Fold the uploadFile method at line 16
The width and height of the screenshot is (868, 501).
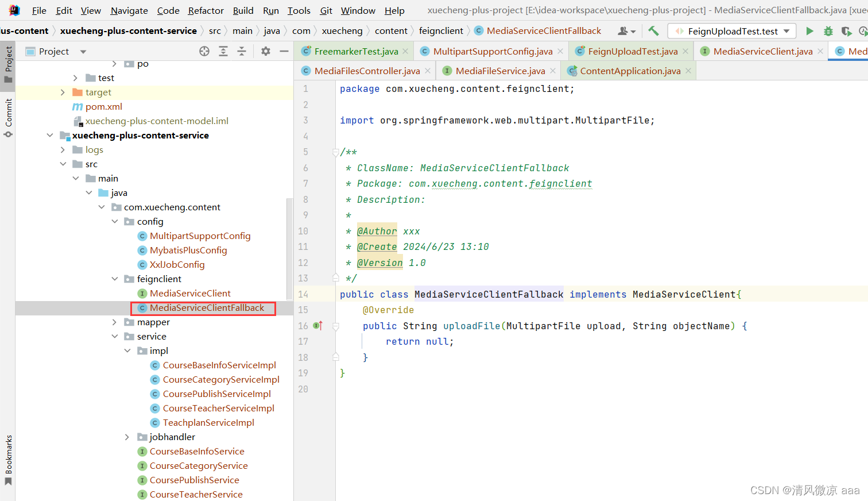[335, 326]
